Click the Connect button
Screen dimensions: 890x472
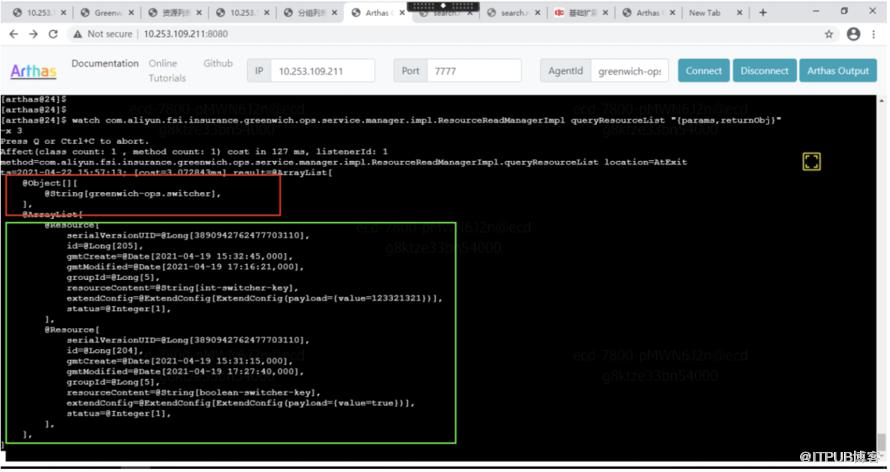[703, 71]
